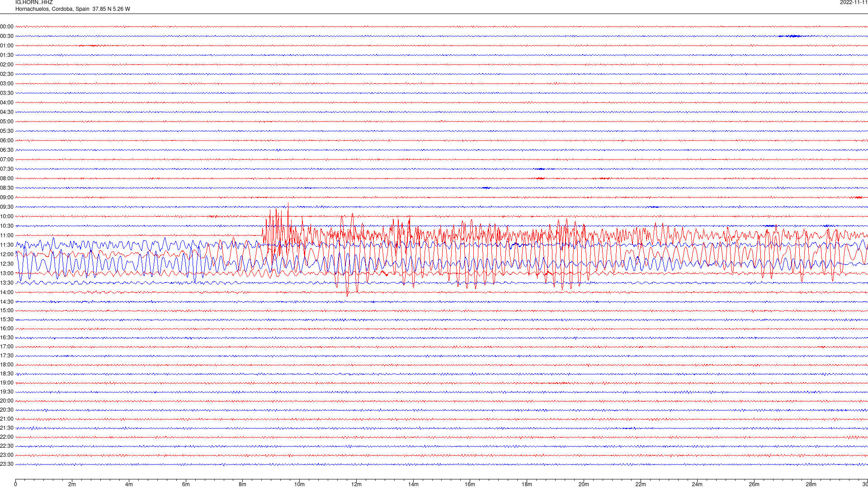Click the 20m tick on time axis
The image size is (868, 488).
pos(584,484)
